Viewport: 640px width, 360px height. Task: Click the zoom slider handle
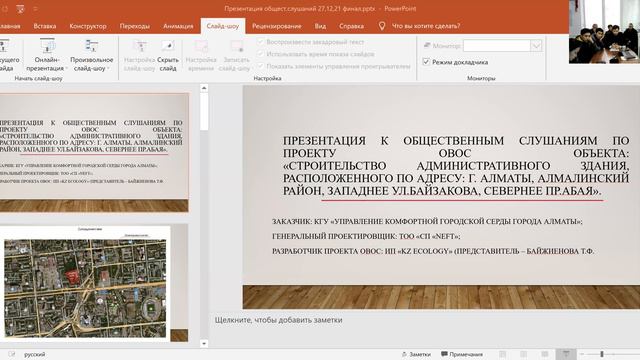coord(602,354)
